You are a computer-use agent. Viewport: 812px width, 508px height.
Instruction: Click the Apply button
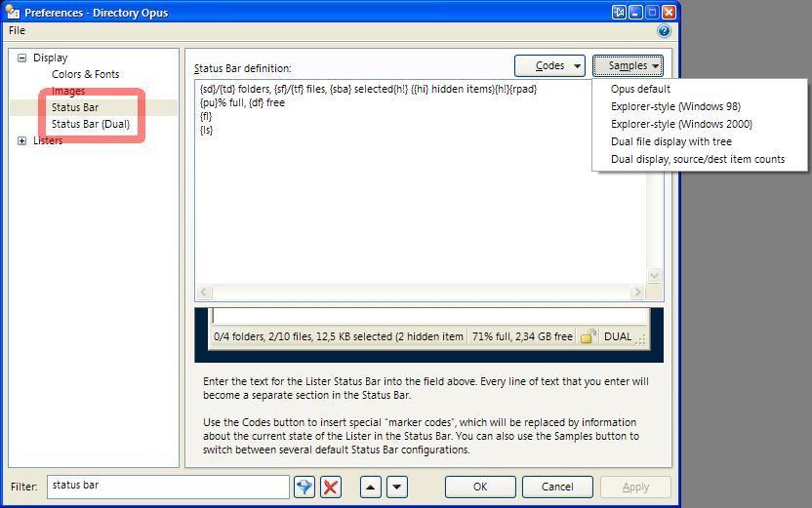pos(635,487)
